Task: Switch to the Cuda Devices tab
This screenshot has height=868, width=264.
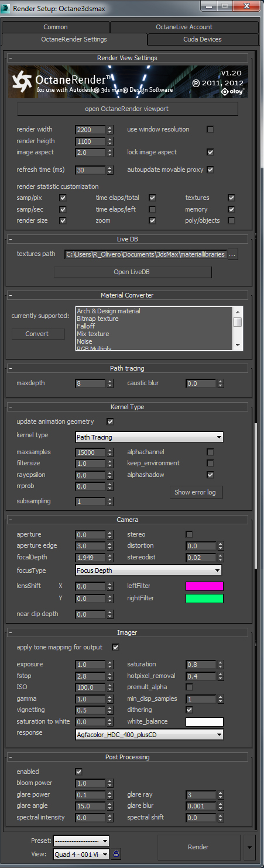Action: 203,39
